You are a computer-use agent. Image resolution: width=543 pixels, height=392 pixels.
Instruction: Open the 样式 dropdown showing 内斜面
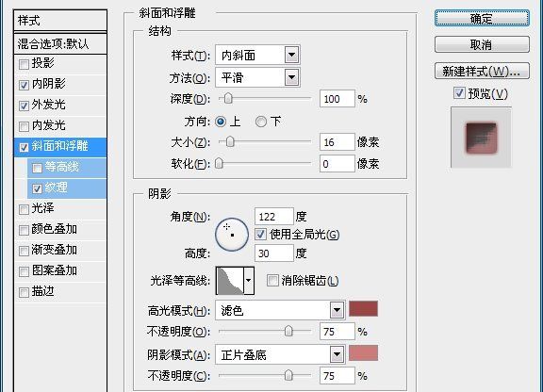[x=257, y=55]
